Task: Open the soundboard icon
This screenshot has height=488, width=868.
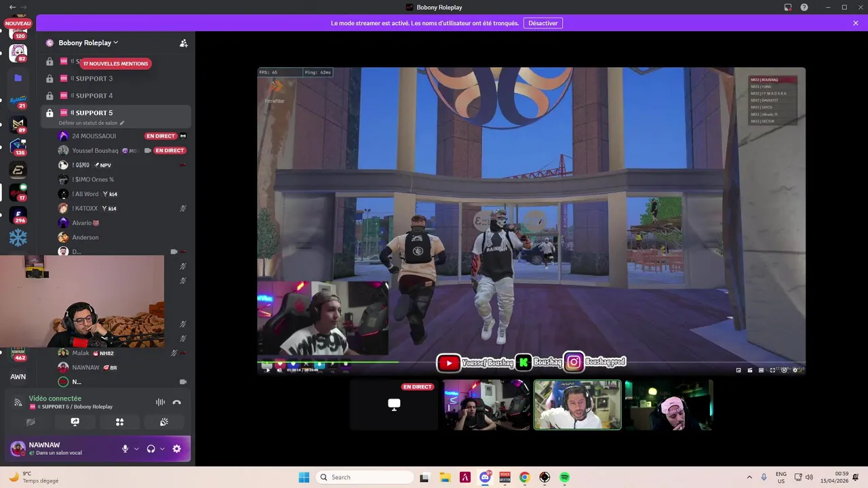Action: (164, 422)
